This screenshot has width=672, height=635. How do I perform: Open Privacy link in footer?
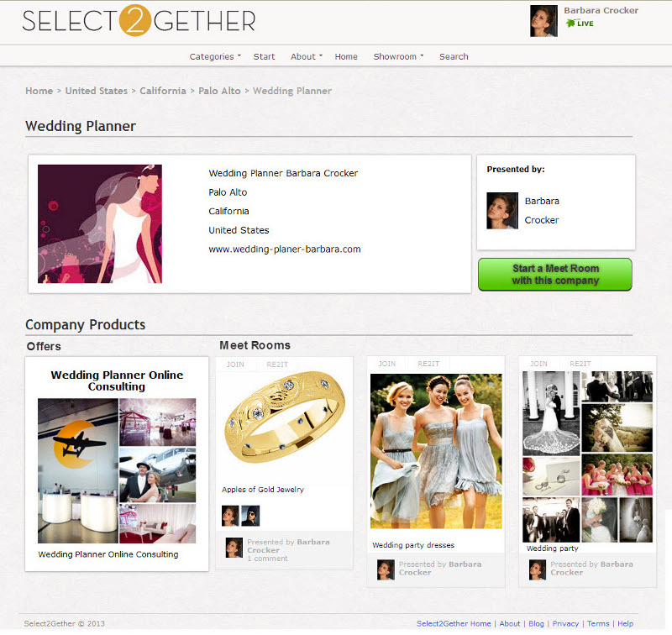pos(565,623)
